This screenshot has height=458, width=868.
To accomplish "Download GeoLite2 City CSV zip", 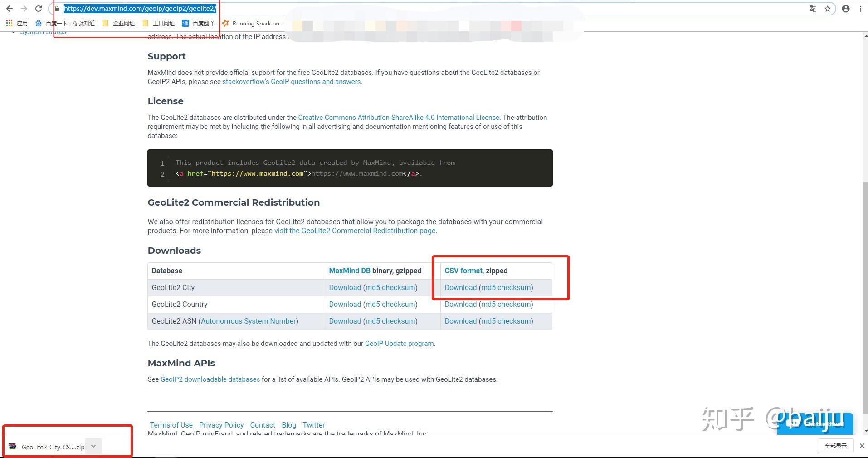I will tap(461, 288).
